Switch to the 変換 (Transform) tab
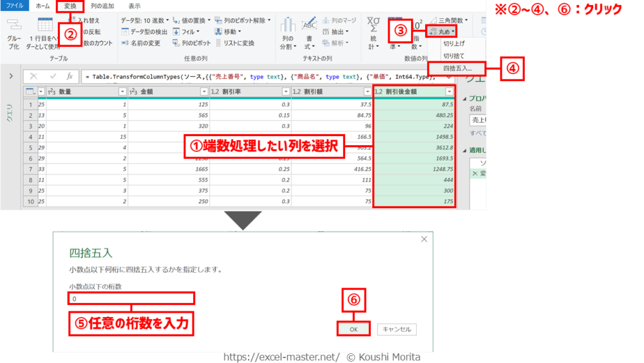The height and width of the screenshot is (363, 644). click(70, 6)
